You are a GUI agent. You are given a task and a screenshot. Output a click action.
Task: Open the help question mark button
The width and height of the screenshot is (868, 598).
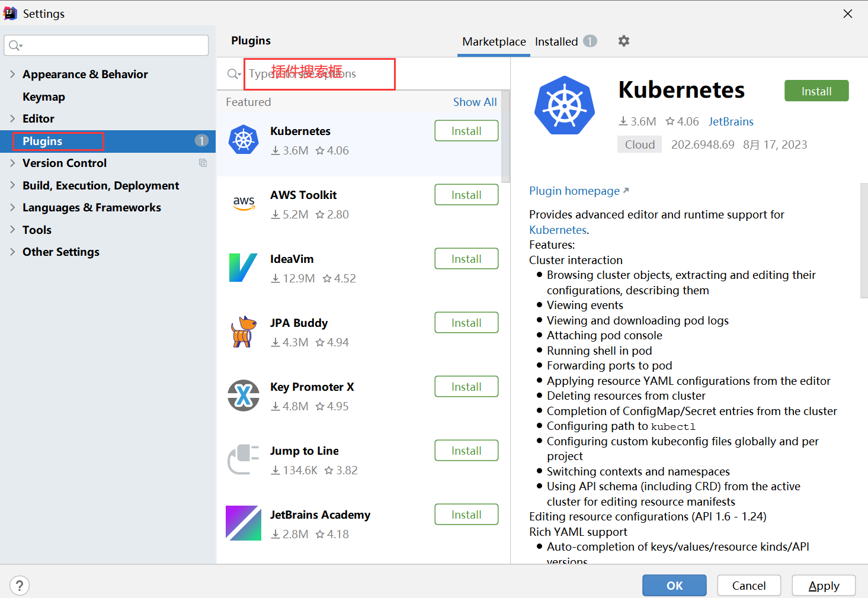20,586
